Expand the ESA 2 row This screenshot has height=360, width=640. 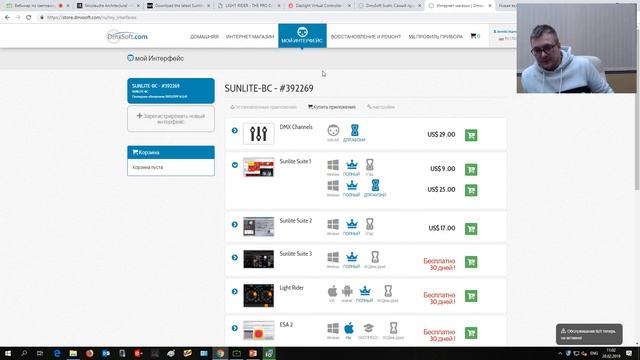235,328
